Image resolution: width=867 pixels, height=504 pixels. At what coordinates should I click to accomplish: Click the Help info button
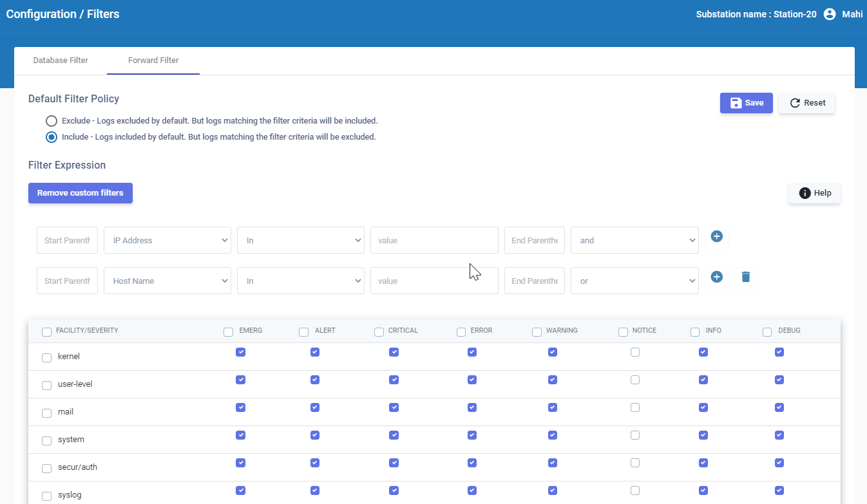point(814,193)
